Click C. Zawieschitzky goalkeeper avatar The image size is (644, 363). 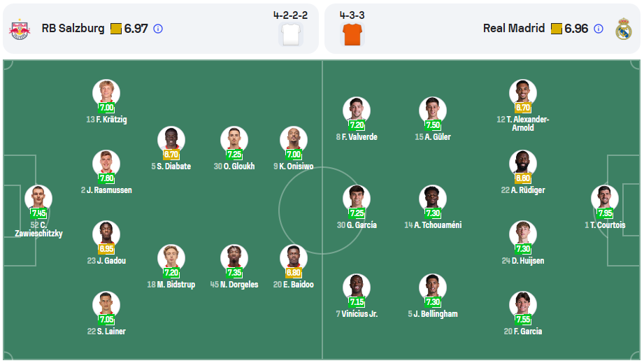click(x=38, y=198)
